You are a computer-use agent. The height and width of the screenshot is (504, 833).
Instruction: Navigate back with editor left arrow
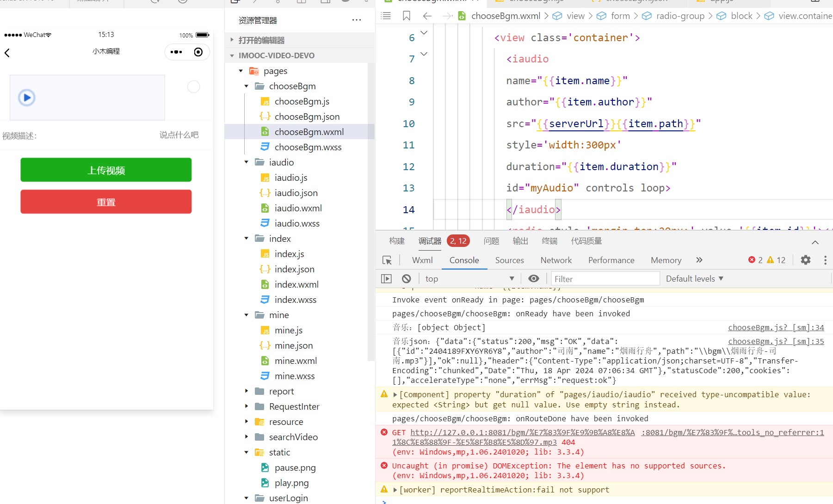(x=427, y=16)
